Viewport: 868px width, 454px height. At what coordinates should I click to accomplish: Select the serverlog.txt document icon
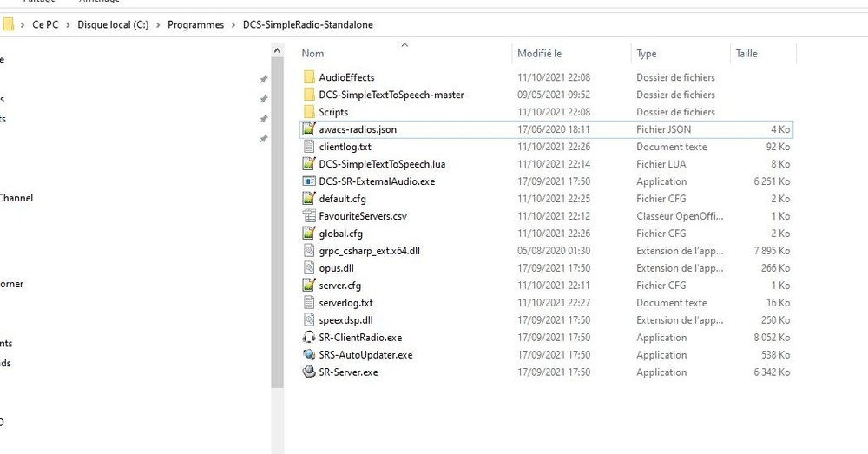coord(309,303)
